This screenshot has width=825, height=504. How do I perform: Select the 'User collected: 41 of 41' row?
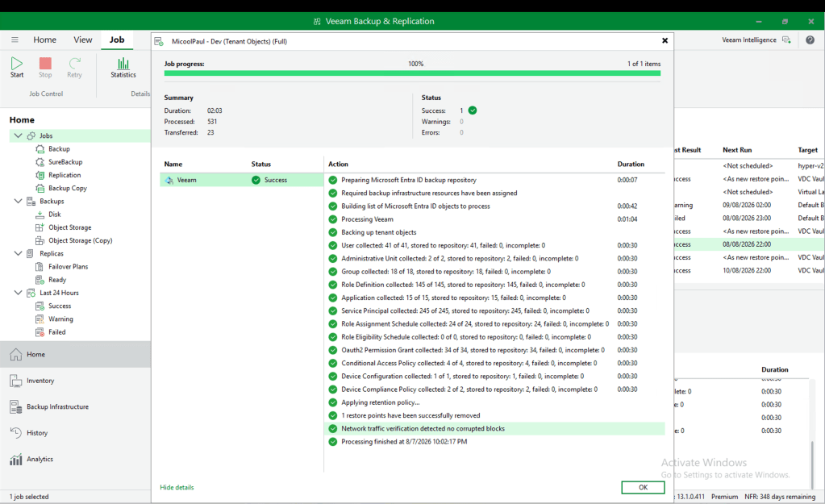(x=494, y=245)
